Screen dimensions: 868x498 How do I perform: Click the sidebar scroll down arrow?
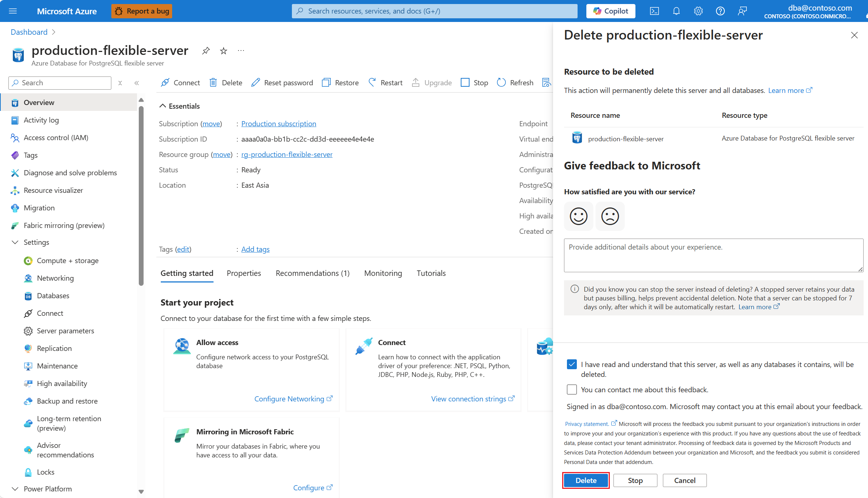pos(141,491)
